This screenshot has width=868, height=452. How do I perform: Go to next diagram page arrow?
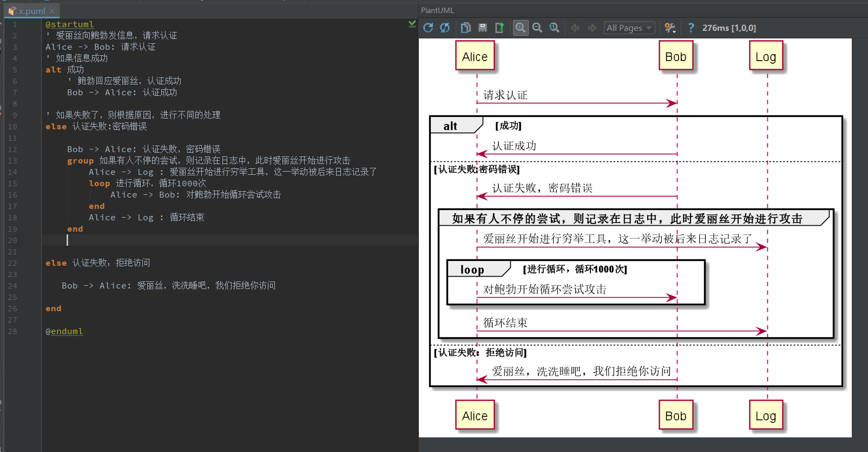[x=592, y=28]
